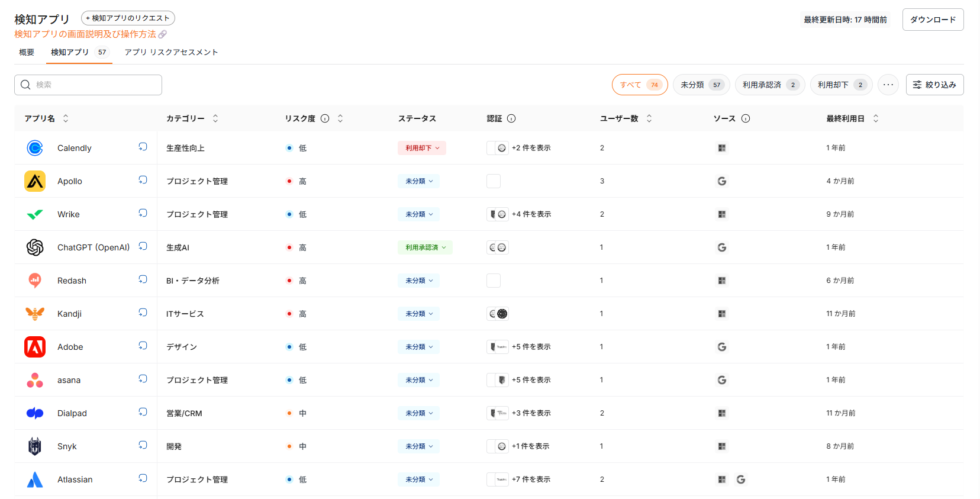Click the ダウンロード button
Screen dimensions: 980x499
pos(933,20)
